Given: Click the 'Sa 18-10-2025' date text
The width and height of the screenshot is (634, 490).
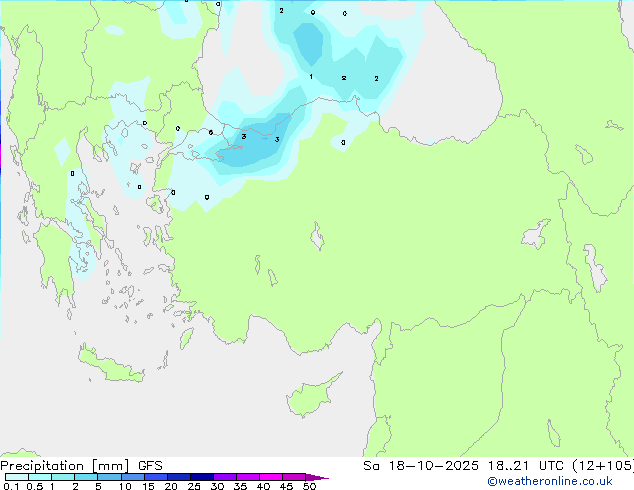Looking at the screenshot, I should click(x=421, y=466).
